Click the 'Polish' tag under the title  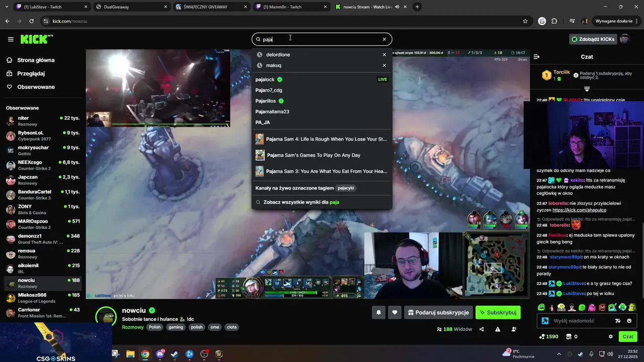pyautogui.click(x=155, y=327)
